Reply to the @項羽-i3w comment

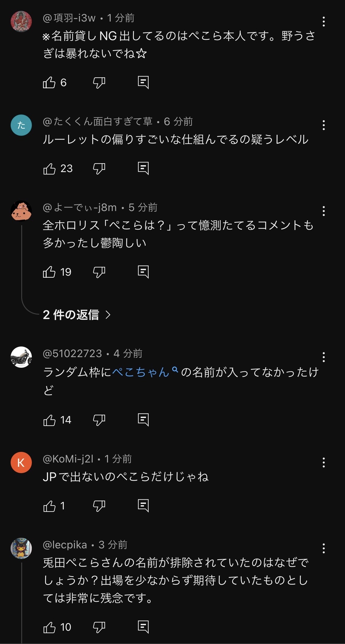143,83
